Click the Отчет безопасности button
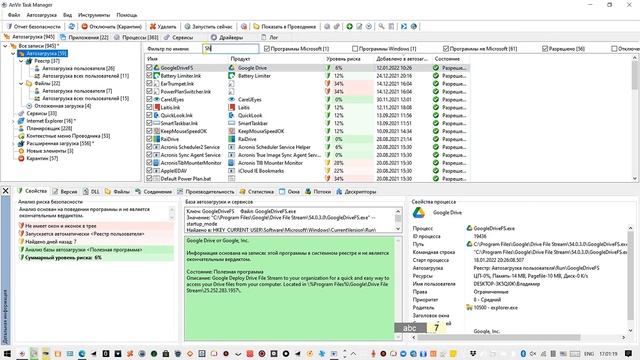 click(x=33, y=27)
